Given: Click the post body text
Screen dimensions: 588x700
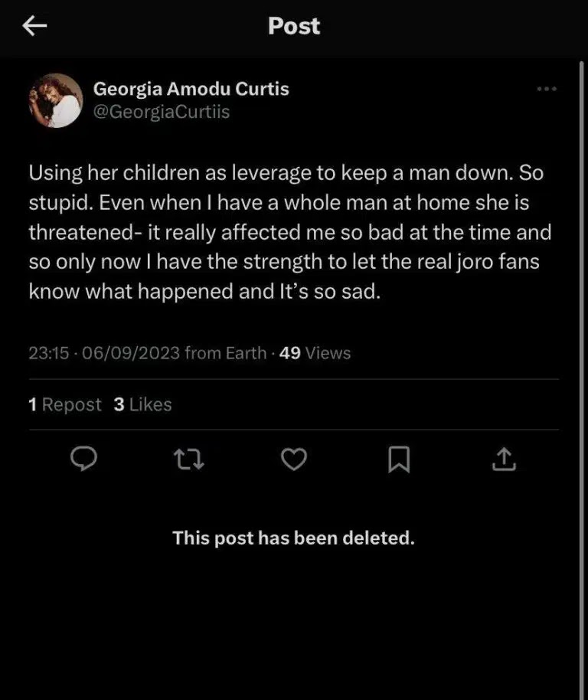Looking at the screenshot, I should (x=289, y=232).
